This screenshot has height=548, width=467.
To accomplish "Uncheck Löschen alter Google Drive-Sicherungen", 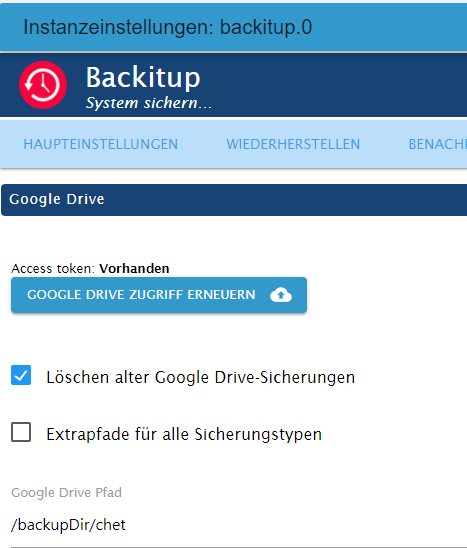I will 21,375.
